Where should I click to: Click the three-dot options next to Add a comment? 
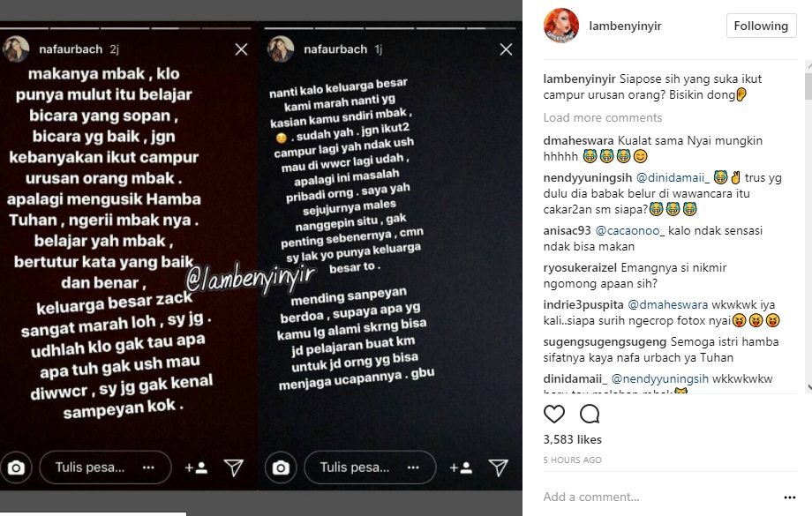[789, 497]
